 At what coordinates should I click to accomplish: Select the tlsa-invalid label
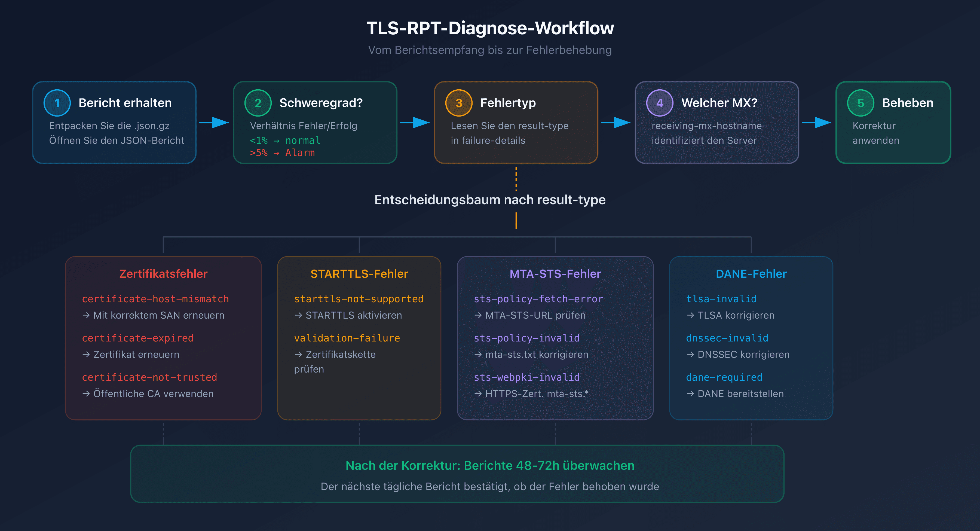click(x=721, y=299)
